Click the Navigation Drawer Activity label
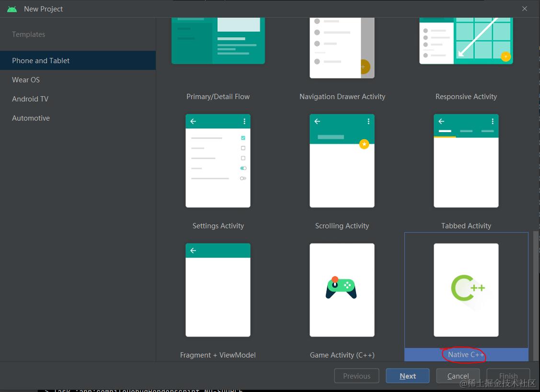Image resolution: width=540 pixels, height=392 pixels. 342,97
